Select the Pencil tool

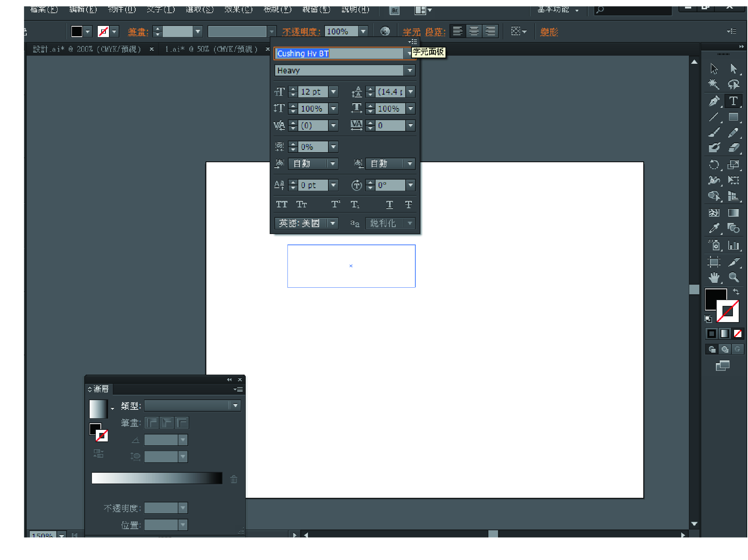pyautogui.click(x=733, y=132)
